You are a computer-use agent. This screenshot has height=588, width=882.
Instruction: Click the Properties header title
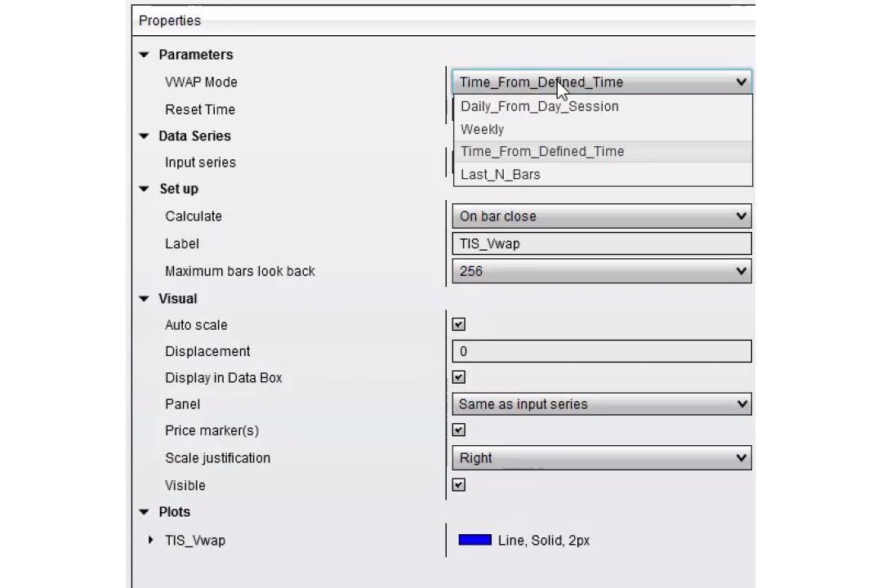[x=170, y=20]
